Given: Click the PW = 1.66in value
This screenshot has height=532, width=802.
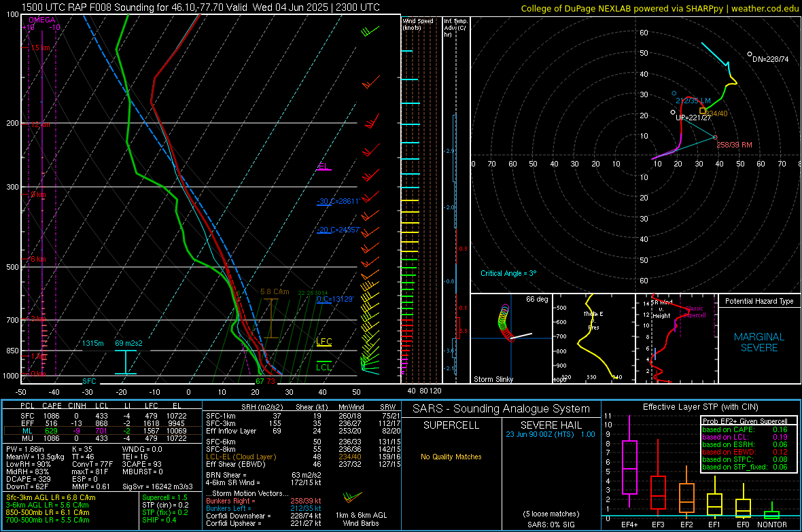Looking at the screenshot, I should (x=25, y=449).
